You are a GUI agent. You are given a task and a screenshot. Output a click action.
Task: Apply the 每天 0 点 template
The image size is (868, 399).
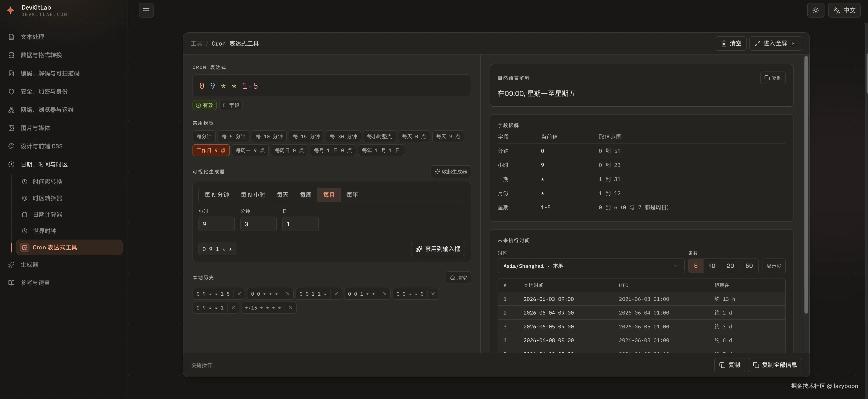tap(414, 136)
